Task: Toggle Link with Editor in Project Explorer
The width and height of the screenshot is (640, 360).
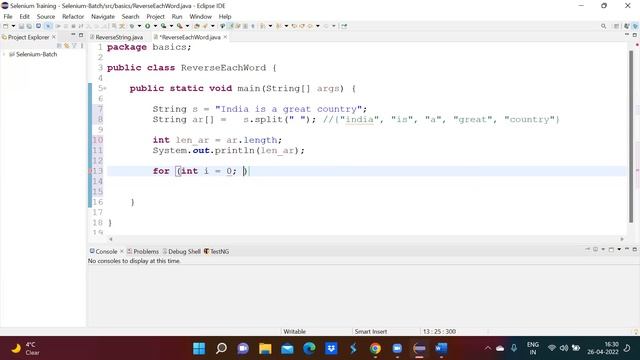Action: click(x=67, y=46)
